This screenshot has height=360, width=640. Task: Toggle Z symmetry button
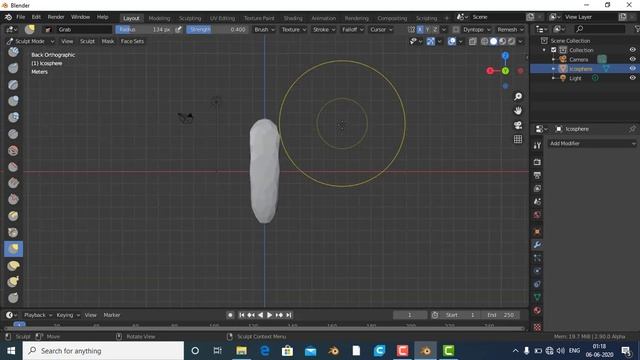click(x=435, y=29)
